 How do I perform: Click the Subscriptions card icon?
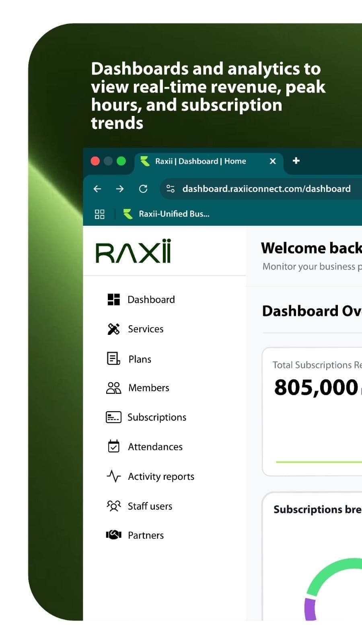coord(113,417)
